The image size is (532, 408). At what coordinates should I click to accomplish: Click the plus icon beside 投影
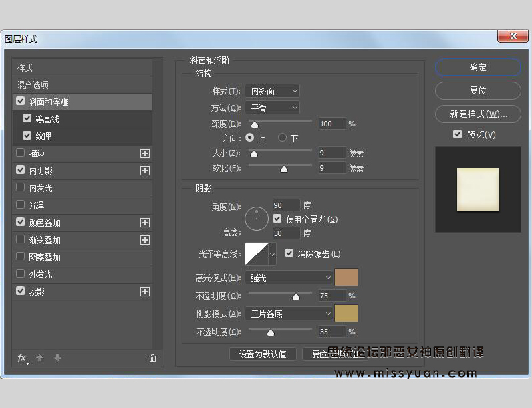coord(145,291)
